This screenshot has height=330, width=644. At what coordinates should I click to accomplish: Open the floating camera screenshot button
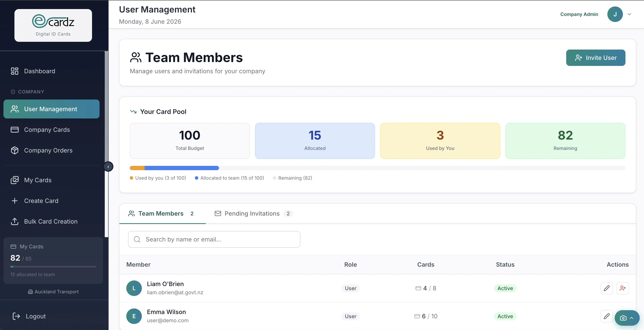click(x=627, y=318)
